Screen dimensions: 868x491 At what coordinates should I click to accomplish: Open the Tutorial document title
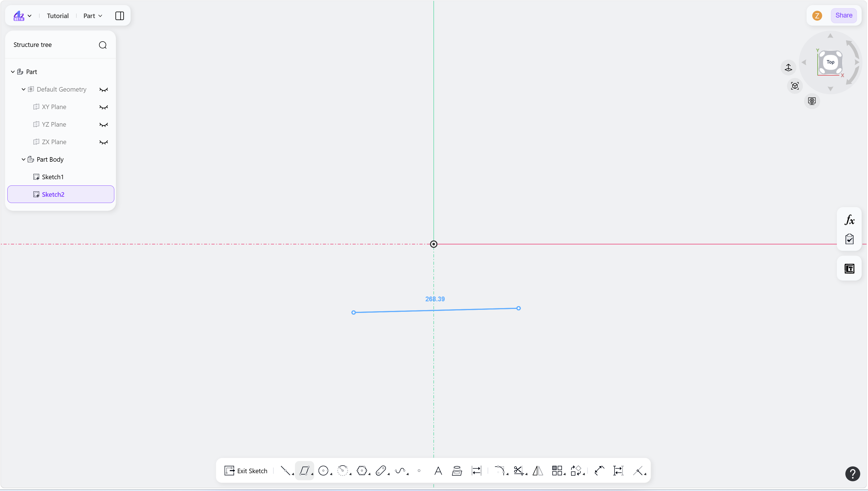click(58, 16)
